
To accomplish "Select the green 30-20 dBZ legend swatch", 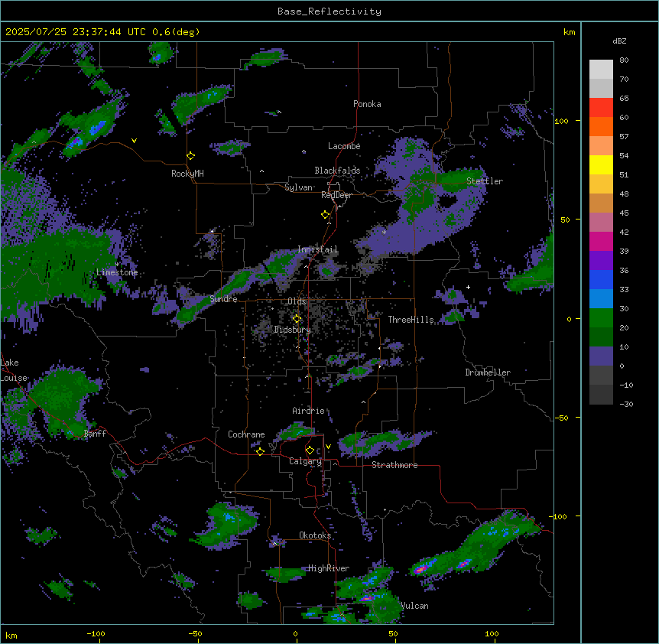I will pyautogui.click(x=601, y=318).
